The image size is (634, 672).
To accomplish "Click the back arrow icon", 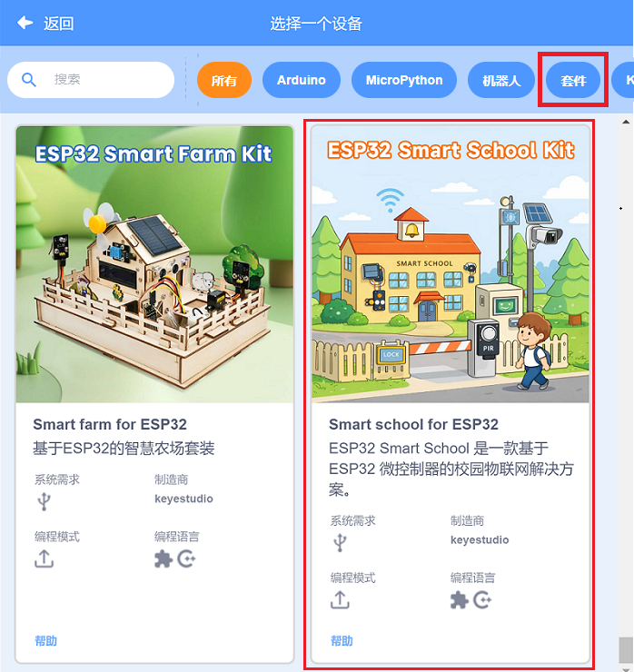I will coord(25,23).
